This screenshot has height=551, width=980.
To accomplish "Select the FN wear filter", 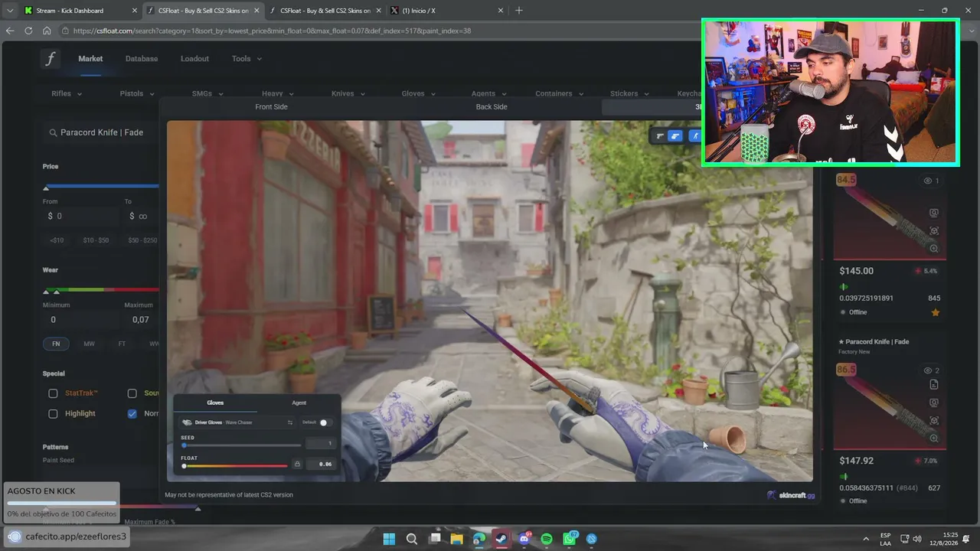I will 56,344.
